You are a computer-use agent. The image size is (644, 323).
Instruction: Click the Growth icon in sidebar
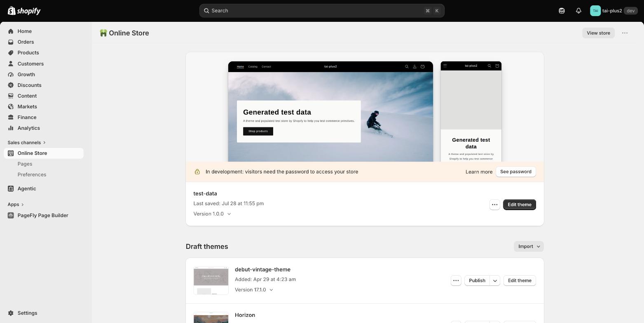11,75
